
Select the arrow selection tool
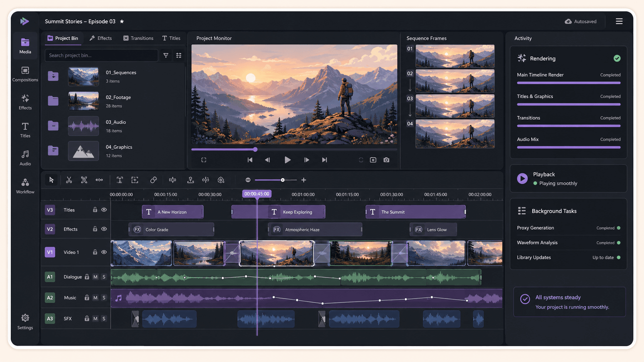(51, 180)
